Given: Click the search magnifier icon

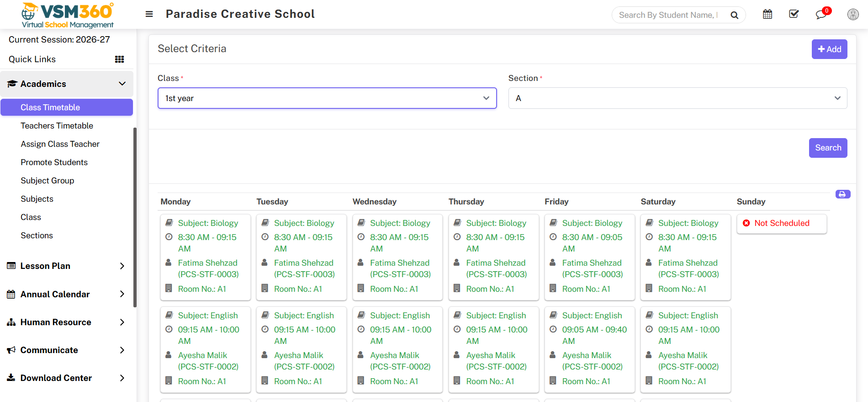Looking at the screenshot, I should (x=734, y=15).
